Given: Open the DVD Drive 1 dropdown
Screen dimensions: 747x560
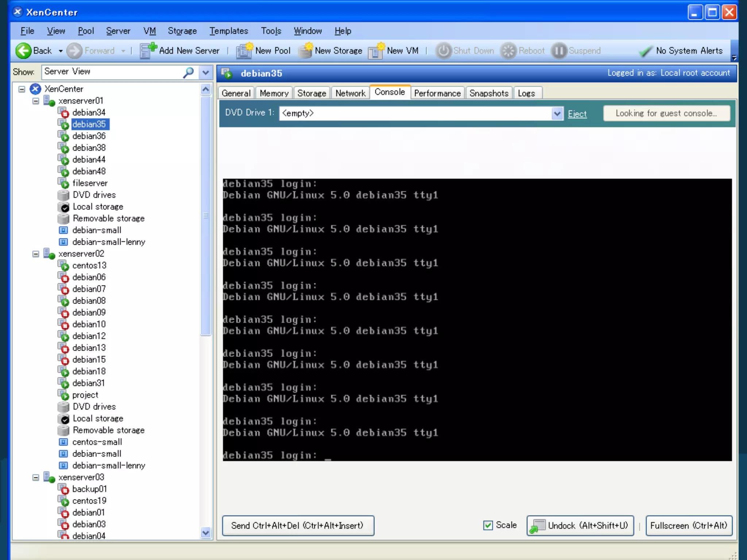Looking at the screenshot, I should click(x=557, y=113).
